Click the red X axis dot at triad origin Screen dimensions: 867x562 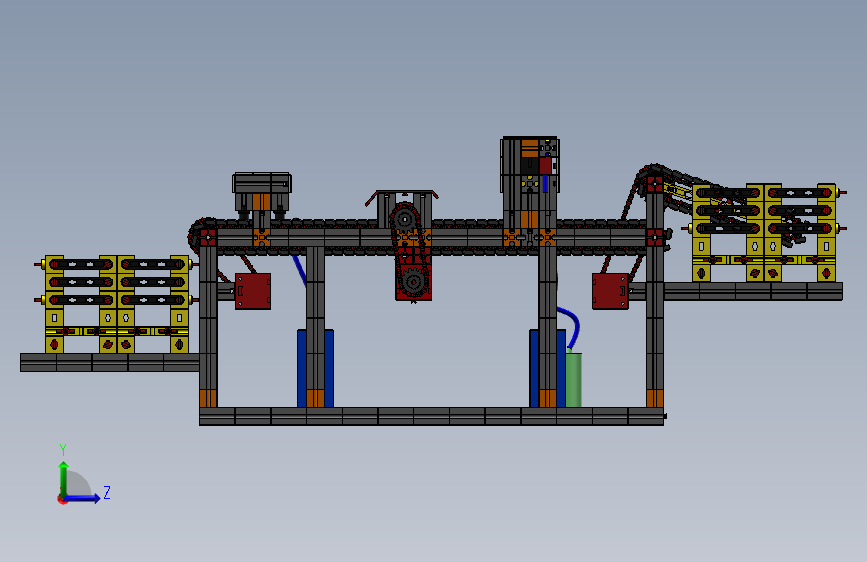tap(61, 499)
